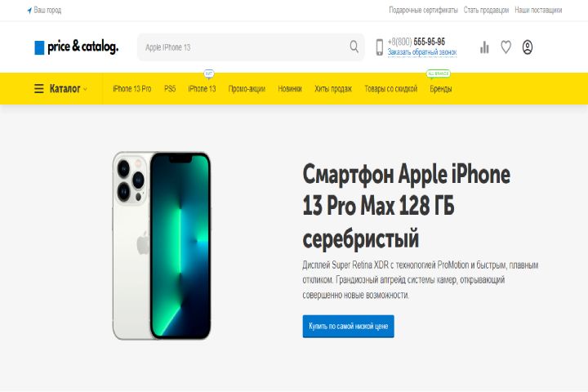
Task: Click the Заказать обратный звонок link
Action: point(422,52)
